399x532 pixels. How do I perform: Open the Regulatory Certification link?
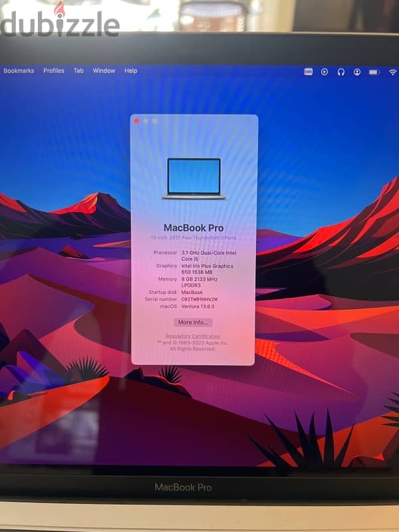pyautogui.click(x=193, y=336)
